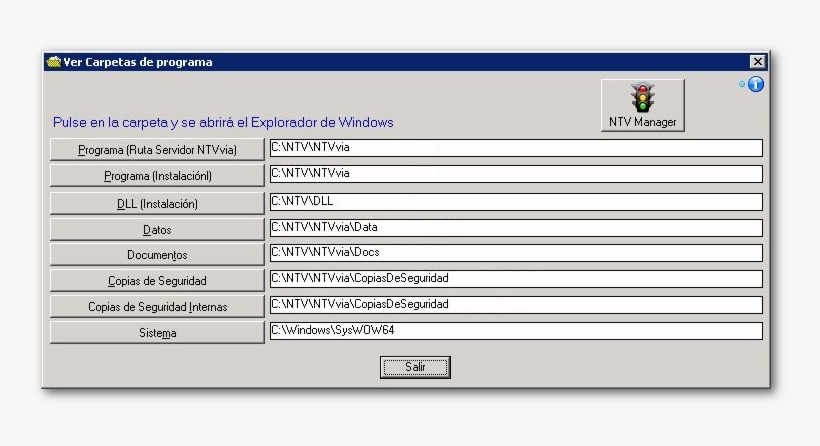
Task: Click the C:\NTV\NTVvia\Docs path field
Action: (x=515, y=253)
